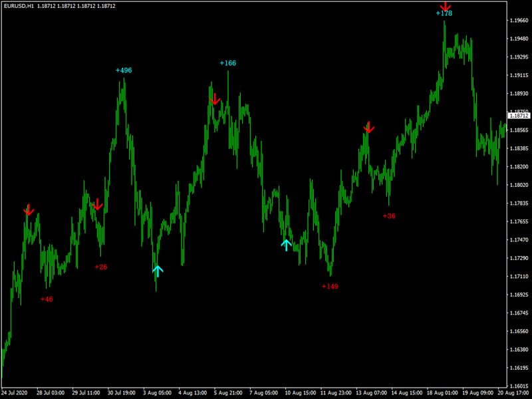The image size is (532, 399).
Task: Select the red sell arrow above the +46 label
Action: click(x=29, y=209)
